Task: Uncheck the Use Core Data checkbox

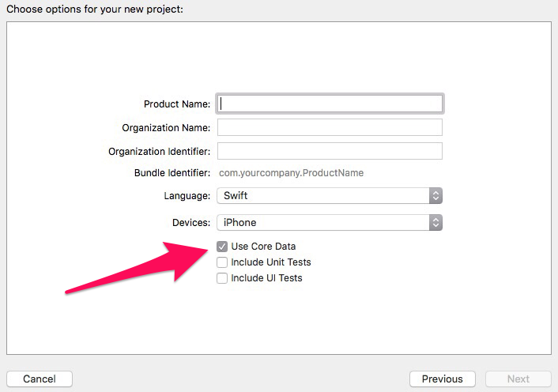Action: (x=222, y=247)
